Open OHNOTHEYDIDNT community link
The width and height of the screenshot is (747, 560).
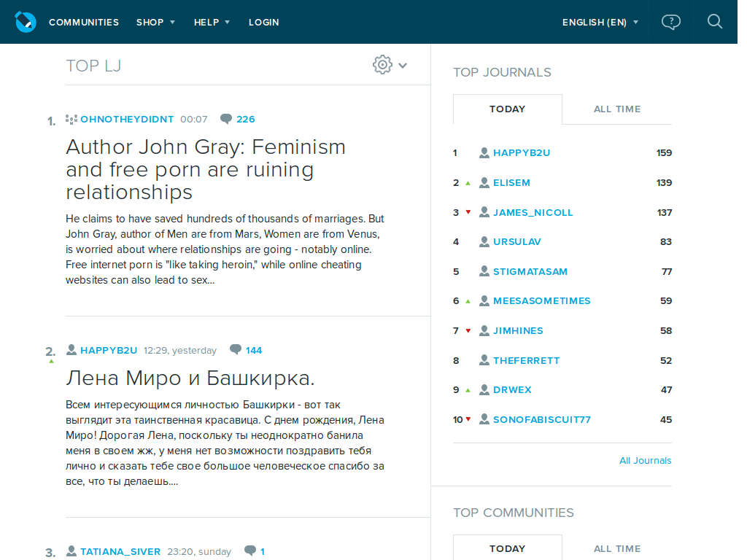[127, 119]
